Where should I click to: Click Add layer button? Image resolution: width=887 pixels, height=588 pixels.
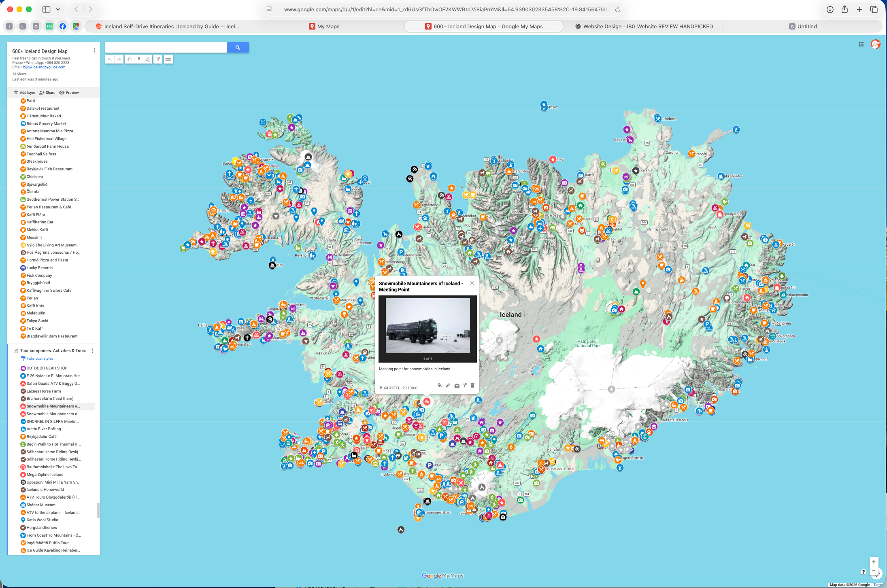click(24, 93)
